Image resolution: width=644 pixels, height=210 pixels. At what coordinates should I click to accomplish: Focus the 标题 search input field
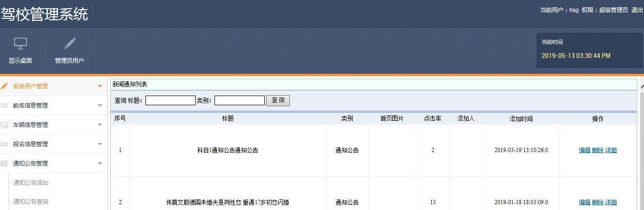point(170,100)
